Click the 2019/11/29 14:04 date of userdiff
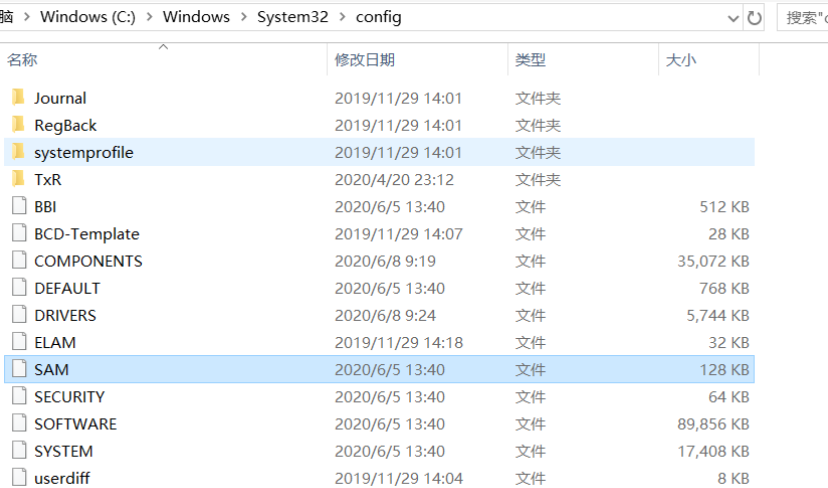The width and height of the screenshot is (828, 488). pos(399,478)
